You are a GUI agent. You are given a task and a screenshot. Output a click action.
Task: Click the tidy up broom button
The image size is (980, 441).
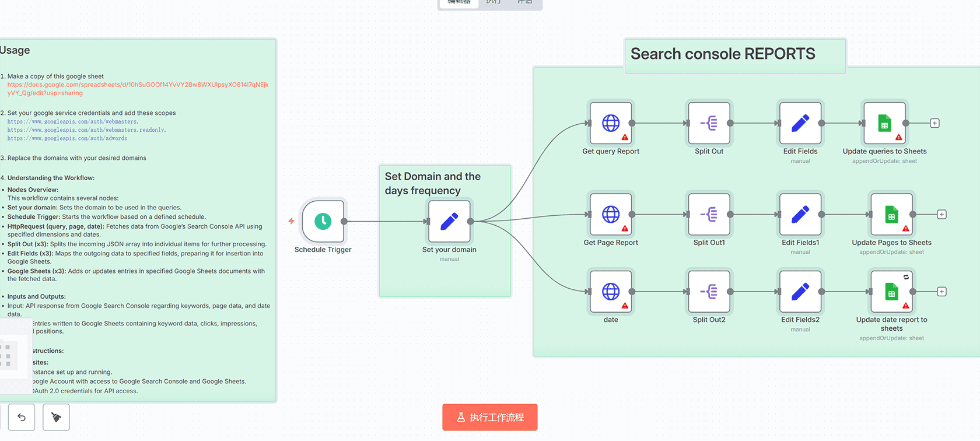coord(56,417)
